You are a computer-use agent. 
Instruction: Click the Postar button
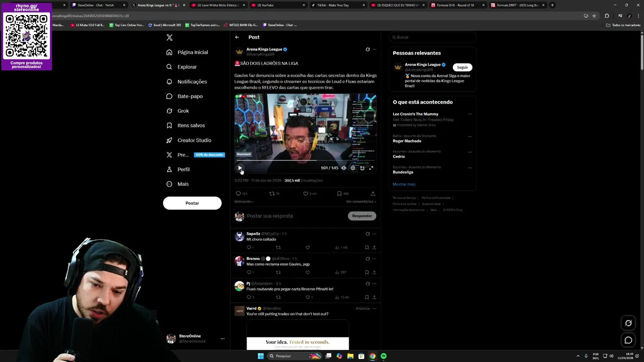(192, 203)
